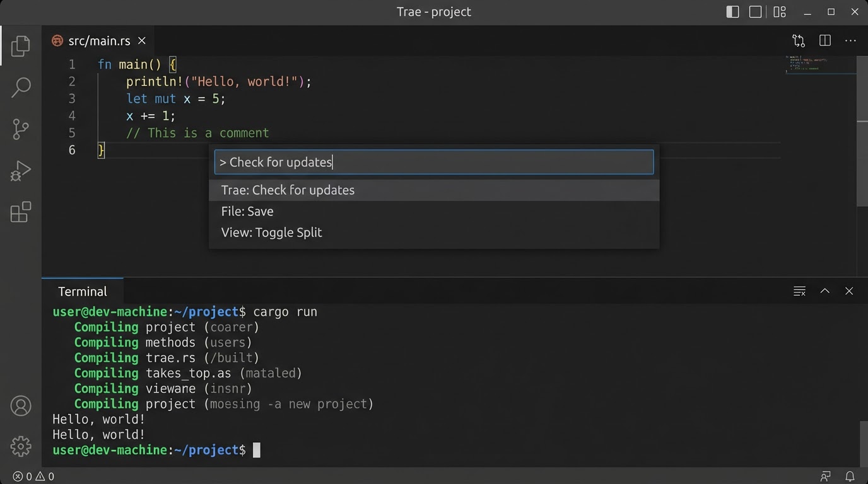
Task: Open the Extensions icon
Action: tap(21, 212)
